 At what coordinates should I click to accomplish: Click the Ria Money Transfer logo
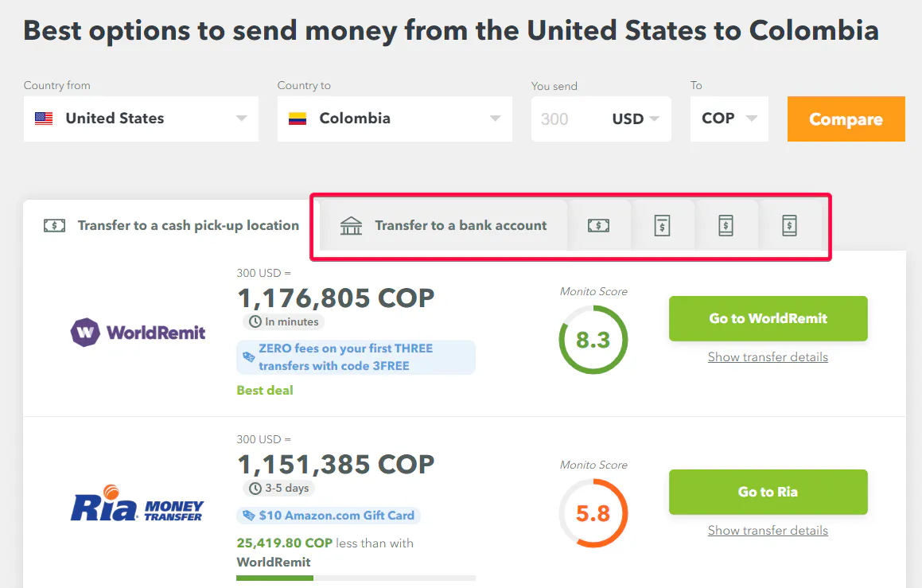(137, 507)
